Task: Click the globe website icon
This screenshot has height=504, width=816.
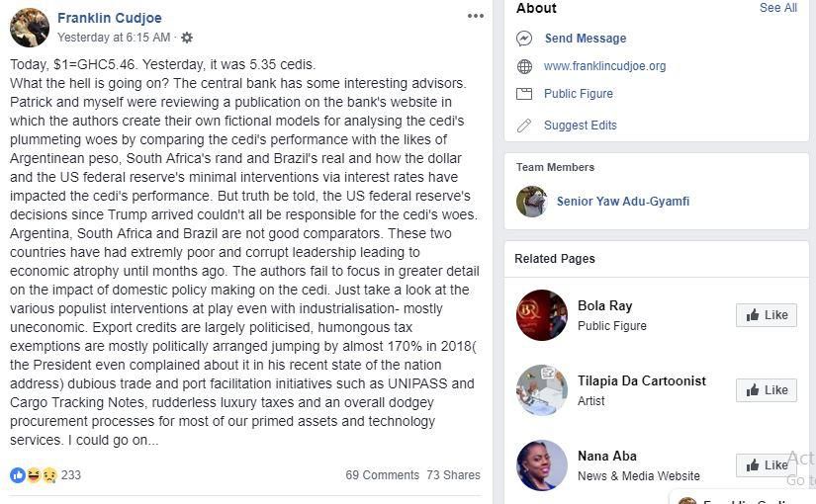Action: coord(524,66)
